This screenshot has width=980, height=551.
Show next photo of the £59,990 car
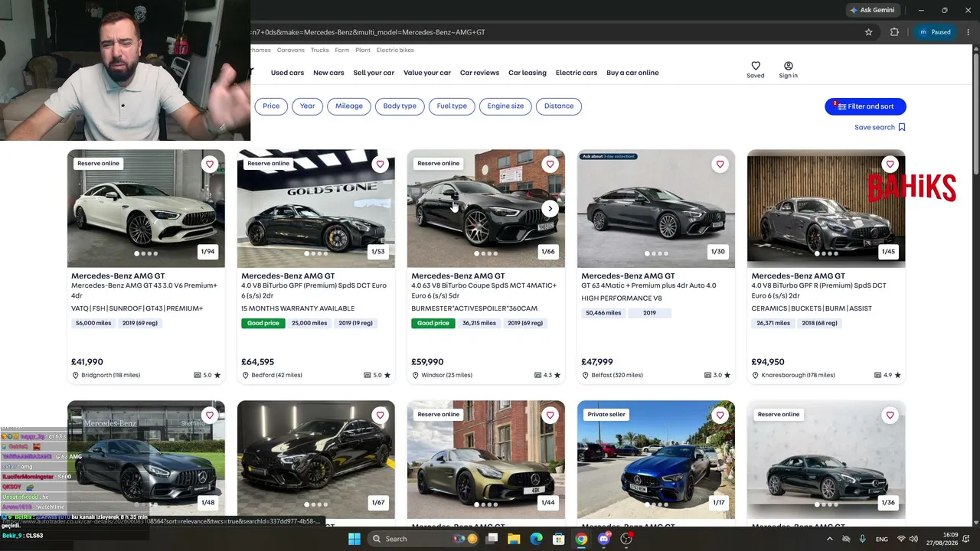(550, 208)
